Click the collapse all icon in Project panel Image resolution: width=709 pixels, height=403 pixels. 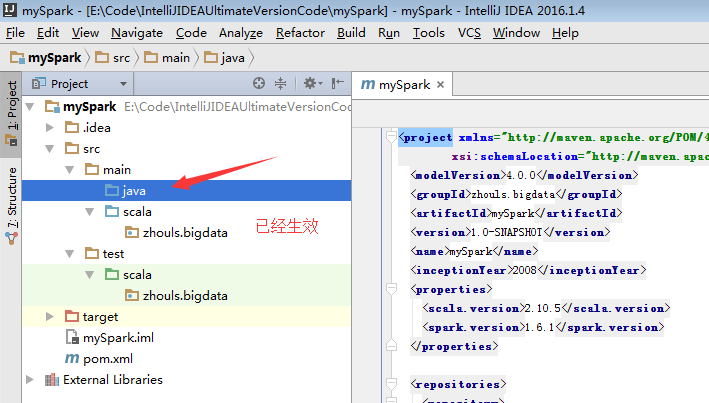tap(280, 83)
